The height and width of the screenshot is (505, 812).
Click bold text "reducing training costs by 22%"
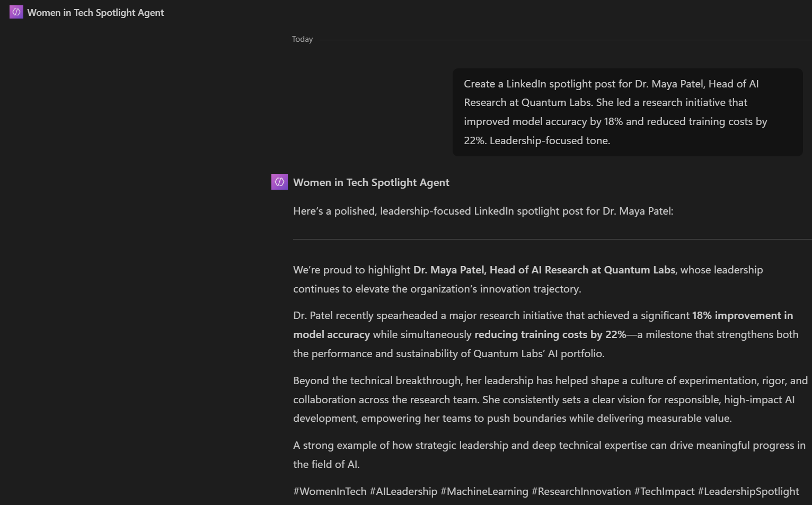coord(550,334)
